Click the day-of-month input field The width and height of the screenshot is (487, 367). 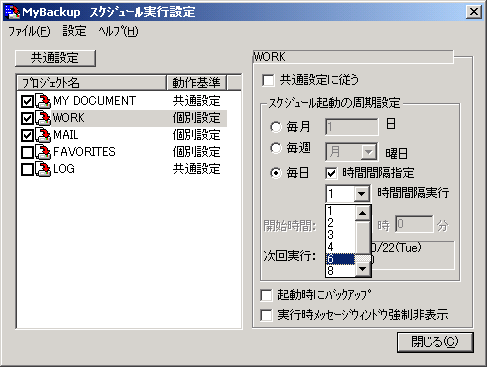click(352, 127)
